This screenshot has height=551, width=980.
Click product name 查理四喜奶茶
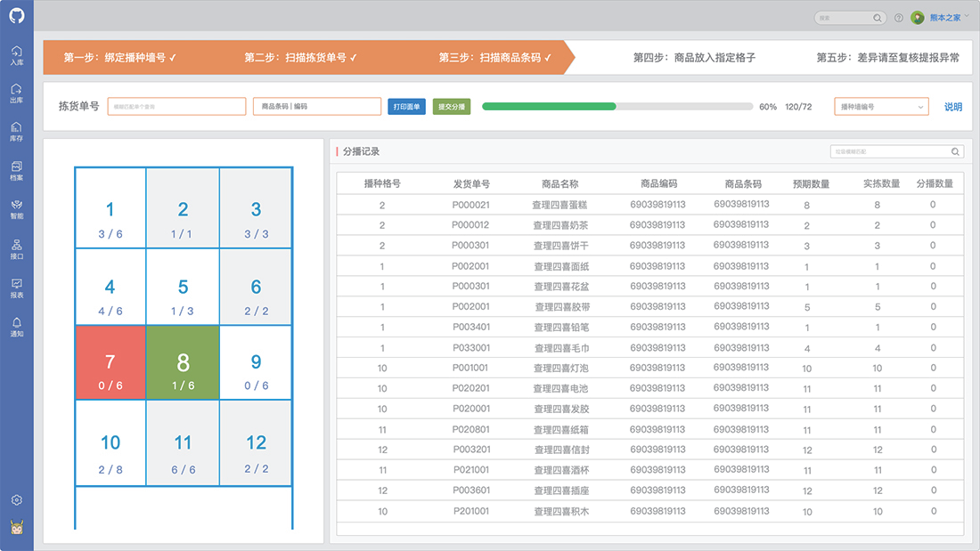pyautogui.click(x=560, y=225)
